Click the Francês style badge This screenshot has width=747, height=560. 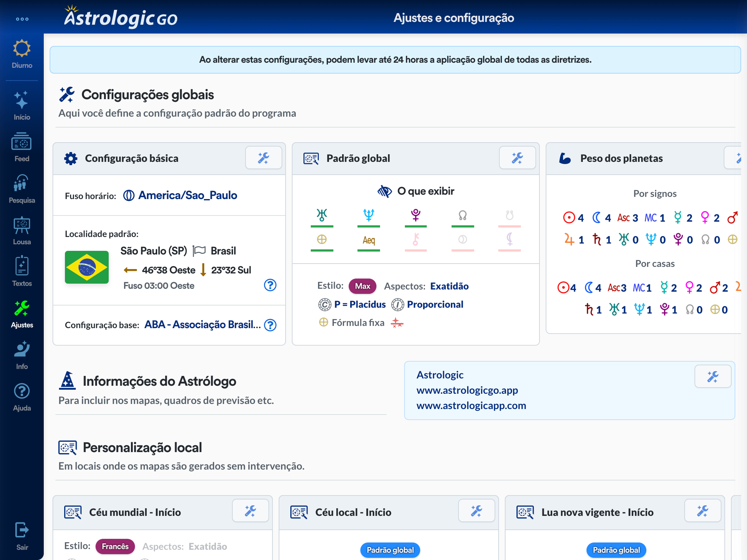115,546
